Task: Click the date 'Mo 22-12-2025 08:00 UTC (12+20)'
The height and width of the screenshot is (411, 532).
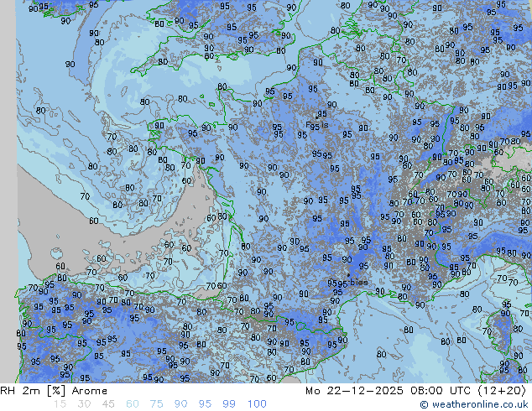Action: pos(415,391)
